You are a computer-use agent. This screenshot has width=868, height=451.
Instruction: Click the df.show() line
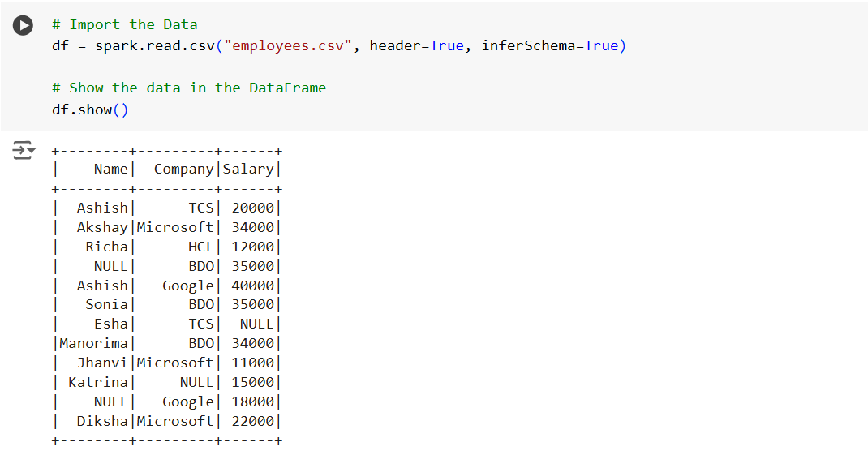[x=90, y=110]
